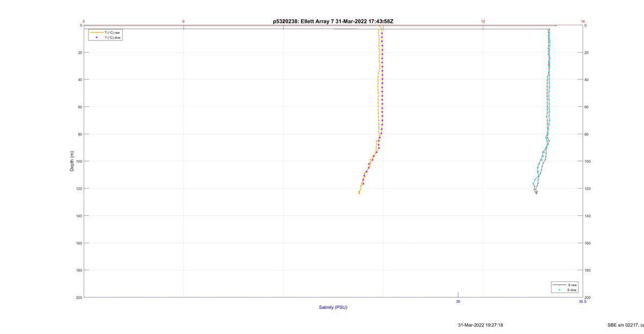Click the '20' depth tick on right axis
Viewport: 644px width, 334px height.
click(587, 53)
